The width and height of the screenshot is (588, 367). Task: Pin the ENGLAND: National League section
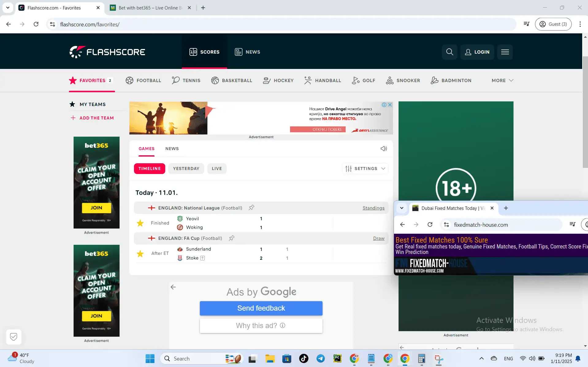(251, 207)
